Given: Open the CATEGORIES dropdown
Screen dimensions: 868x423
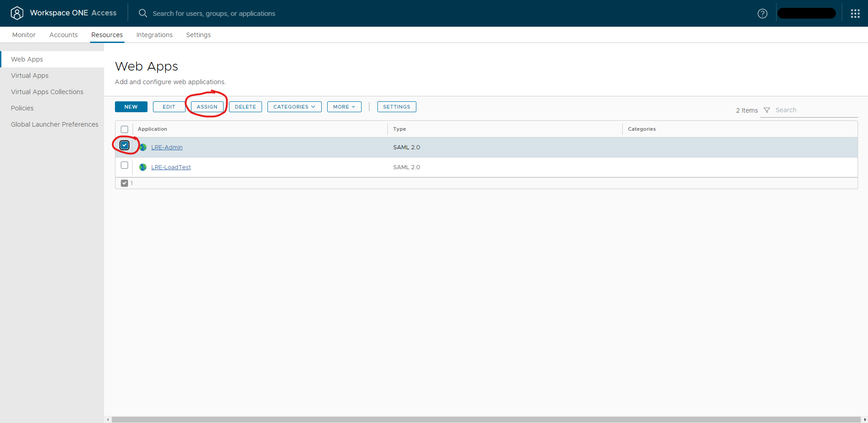Looking at the screenshot, I should 294,107.
